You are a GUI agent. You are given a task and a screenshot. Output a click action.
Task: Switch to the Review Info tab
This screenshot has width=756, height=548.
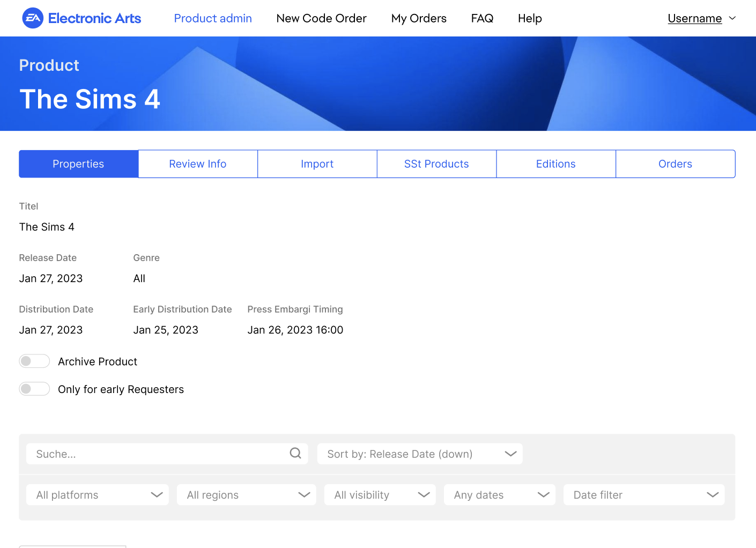click(x=198, y=164)
